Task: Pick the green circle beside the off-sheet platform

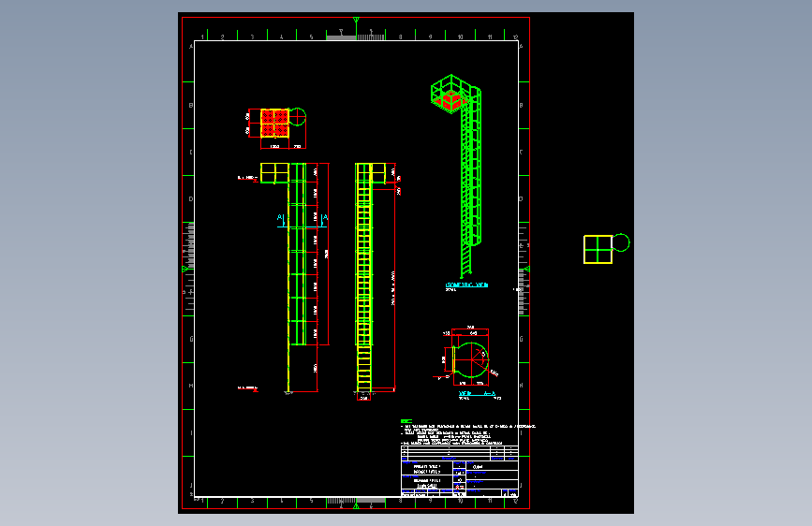Action: (621, 242)
